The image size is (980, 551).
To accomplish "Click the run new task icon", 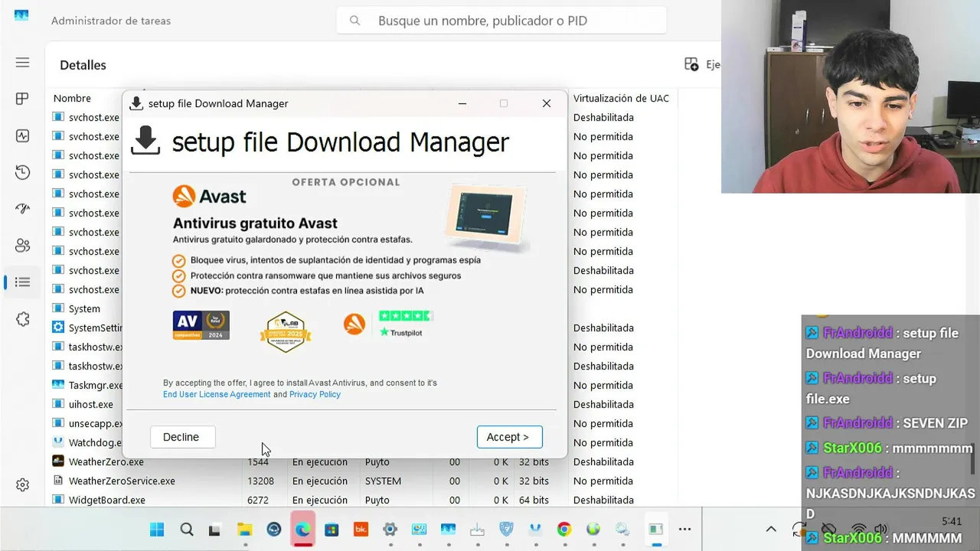I will (691, 65).
